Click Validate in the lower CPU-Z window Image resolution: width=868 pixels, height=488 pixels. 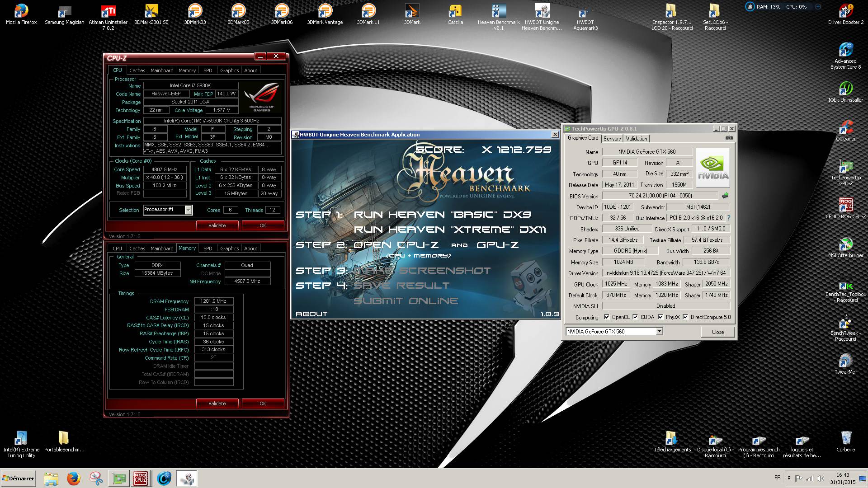[217, 403]
